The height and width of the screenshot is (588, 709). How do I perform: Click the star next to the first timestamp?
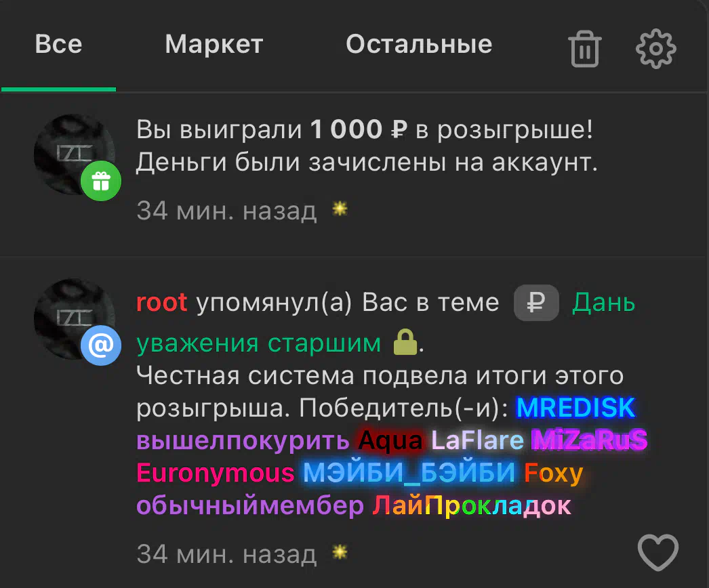coord(340,209)
